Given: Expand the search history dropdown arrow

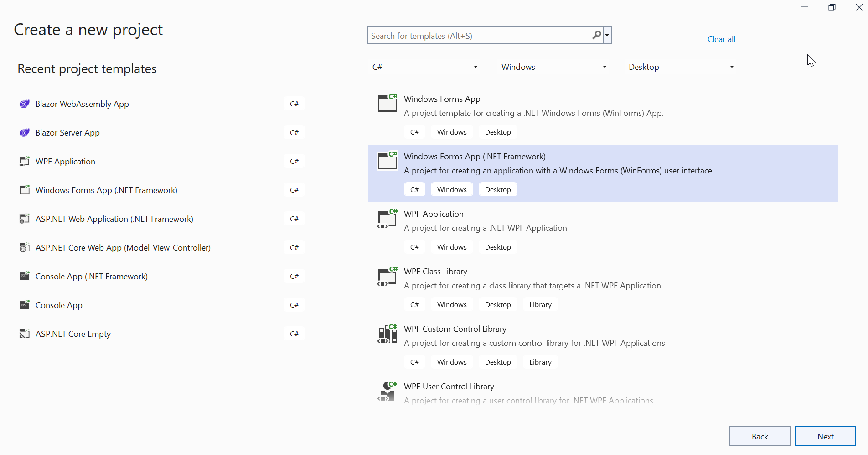Looking at the screenshot, I should click(x=607, y=35).
